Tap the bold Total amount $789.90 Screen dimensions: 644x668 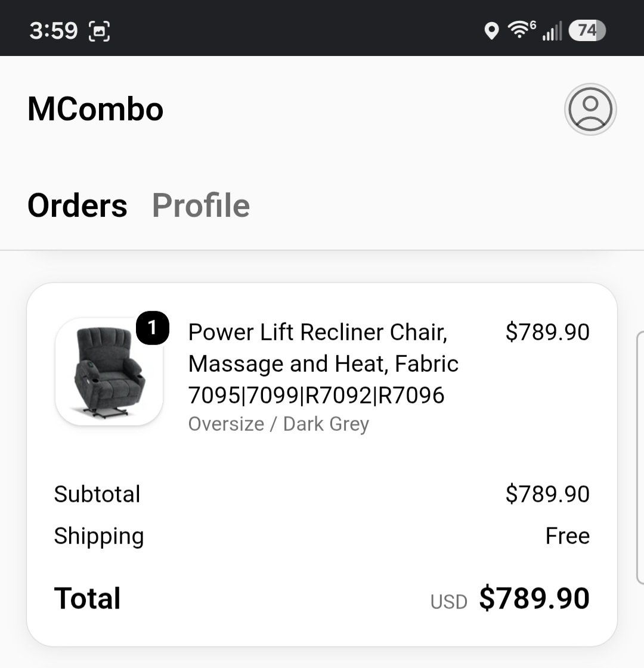[x=534, y=598]
